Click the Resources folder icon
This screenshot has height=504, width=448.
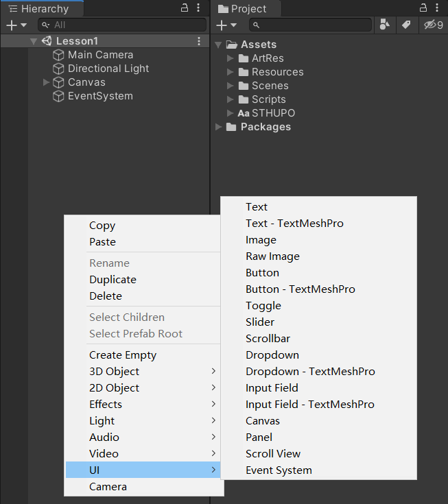click(244, 72)
